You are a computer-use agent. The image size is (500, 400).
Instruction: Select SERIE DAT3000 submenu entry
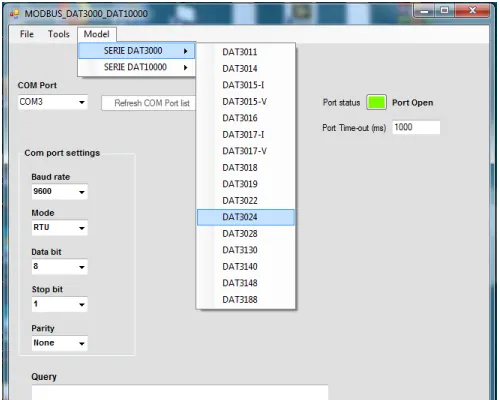(136, 51)
